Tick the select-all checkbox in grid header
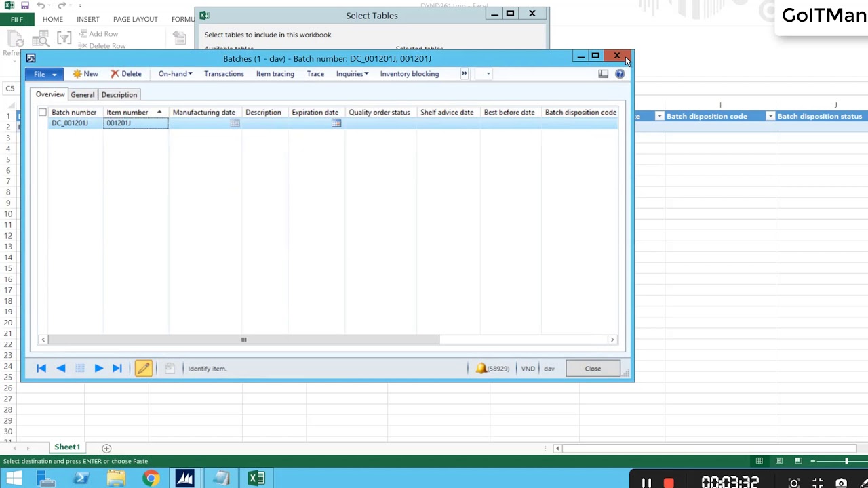868x488 pixels. pyautogui.click(x=43, y=112)
